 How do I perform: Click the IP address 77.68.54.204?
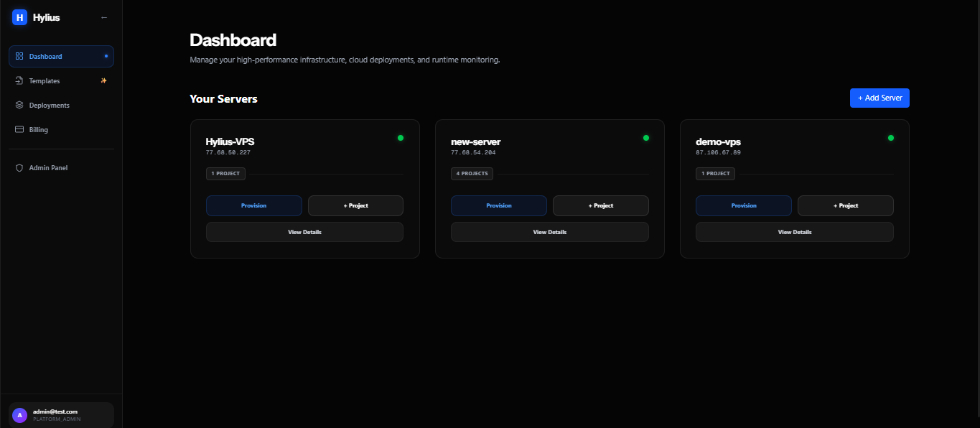point(473,152)
